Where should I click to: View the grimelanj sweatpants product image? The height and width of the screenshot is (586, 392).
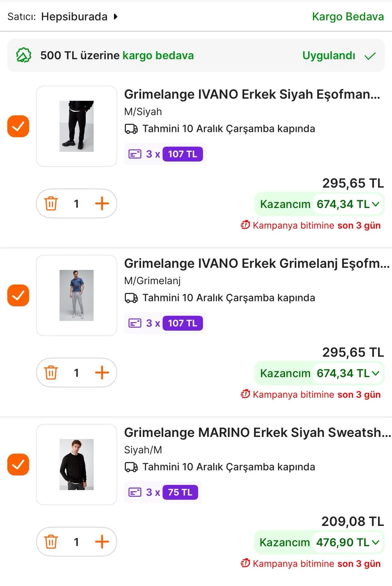[x=77, y=296]
